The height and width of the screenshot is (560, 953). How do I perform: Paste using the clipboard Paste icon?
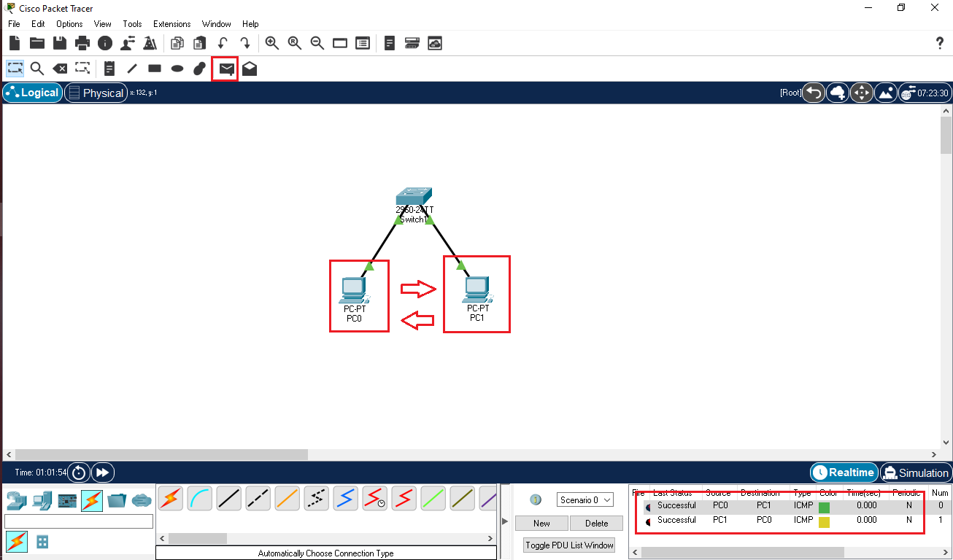point(199,43)
